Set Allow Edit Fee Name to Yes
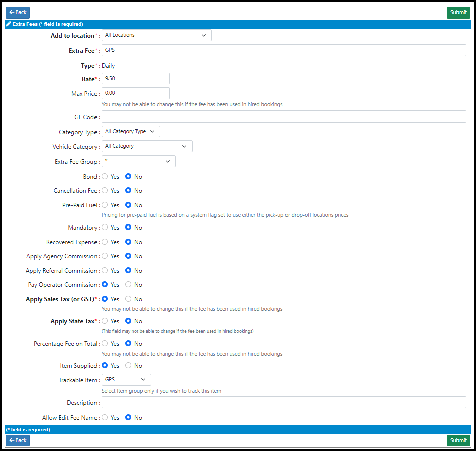The width and height of the screenshot is (476, 451). click(x=105, y=418)
